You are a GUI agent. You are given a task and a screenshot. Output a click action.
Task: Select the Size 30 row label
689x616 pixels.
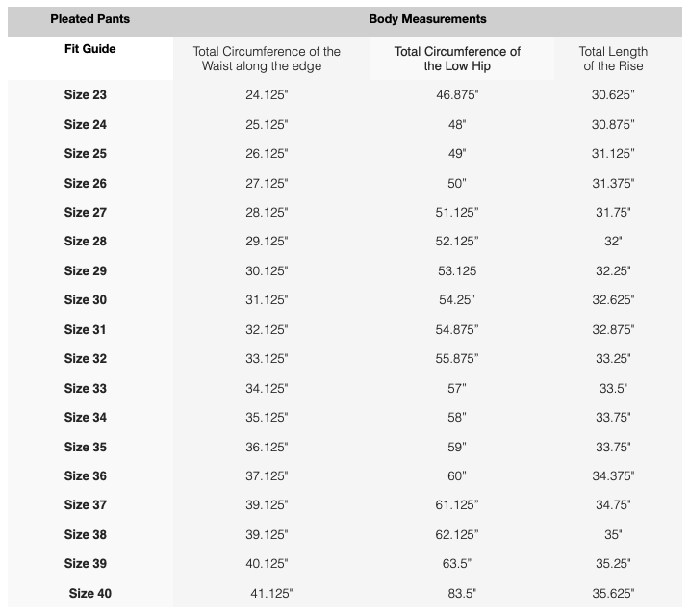pos(86,300)
